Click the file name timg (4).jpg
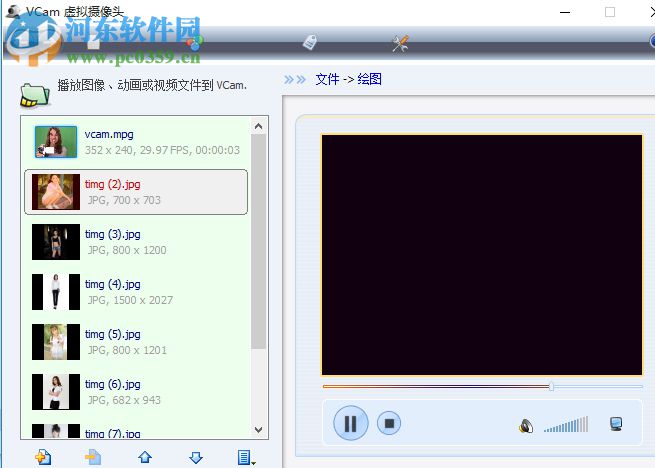This screenshot has height=468, width=655. click(113, 285)
